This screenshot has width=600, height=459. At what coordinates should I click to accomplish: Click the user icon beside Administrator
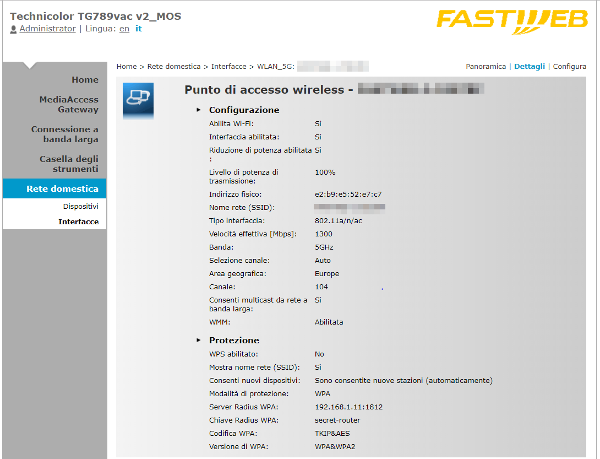pyautogui.click(x=13, y=30)
